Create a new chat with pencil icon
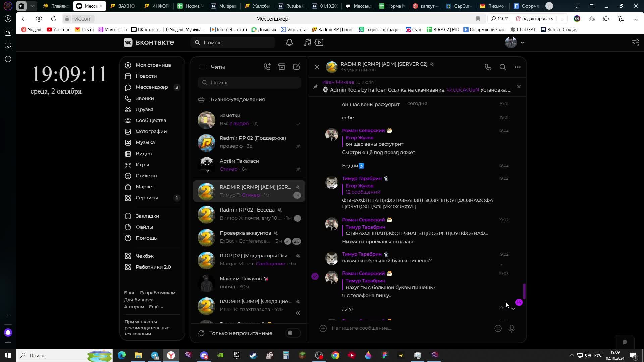 click(x=297, y=67)
